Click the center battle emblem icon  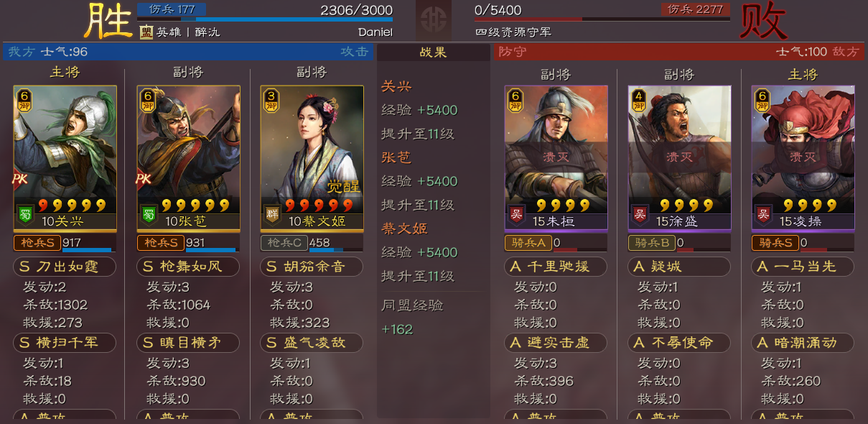click(x=434, y=19)
